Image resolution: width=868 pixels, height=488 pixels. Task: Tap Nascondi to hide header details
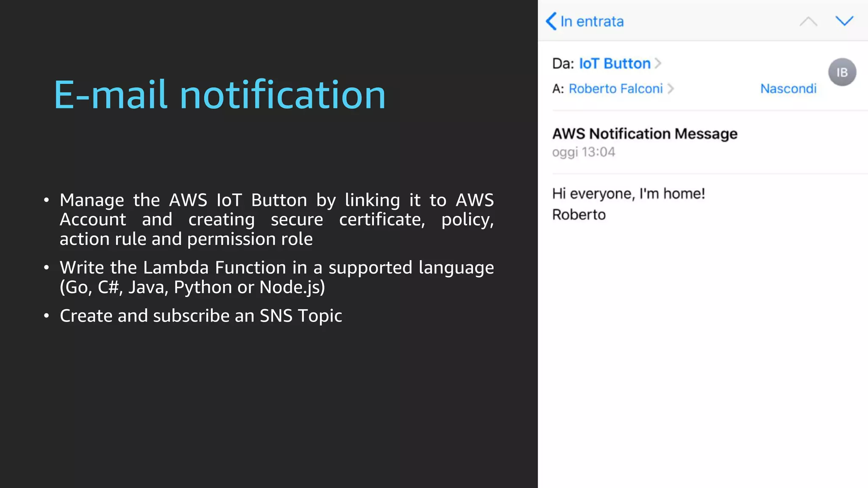[788, 89]
